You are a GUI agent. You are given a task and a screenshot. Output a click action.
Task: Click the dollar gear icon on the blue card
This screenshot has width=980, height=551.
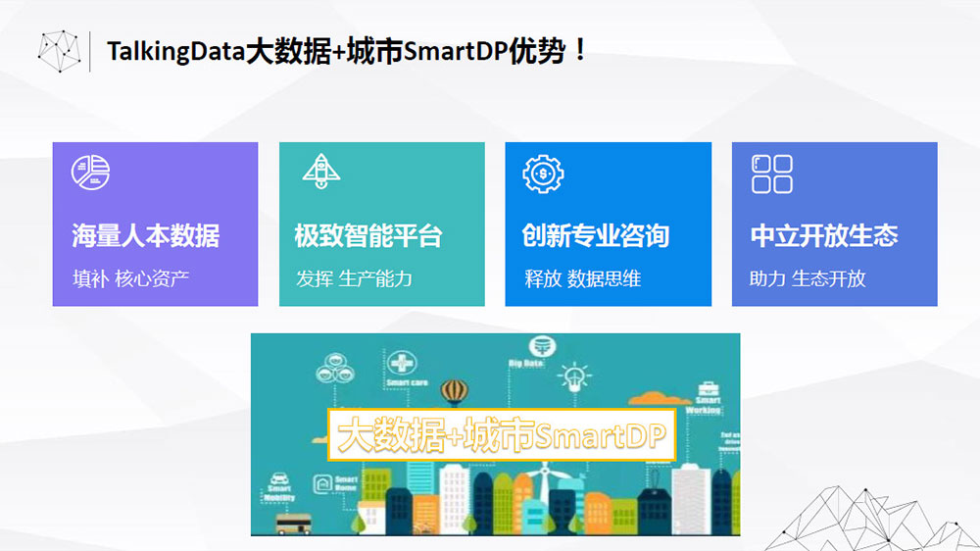tap(543, 174)
